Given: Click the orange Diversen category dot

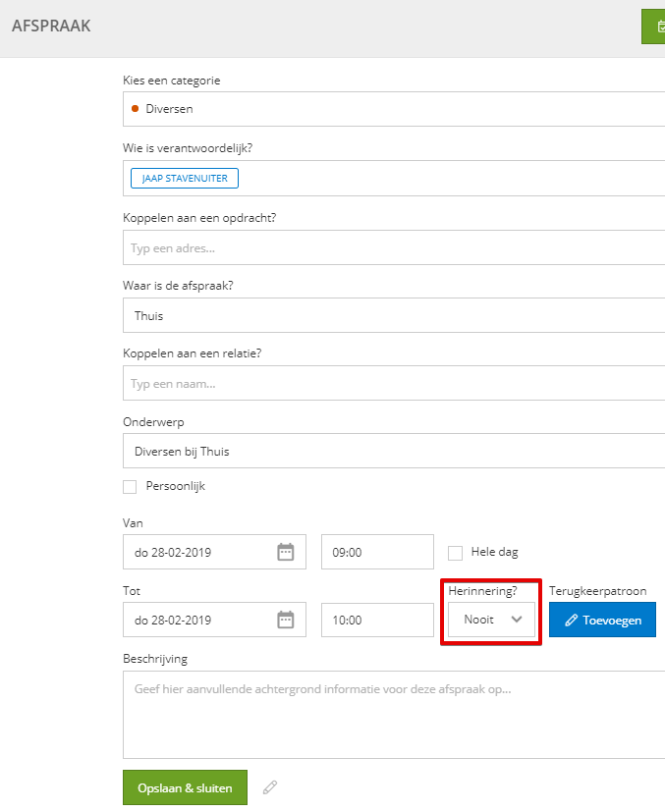Looking at the screenshot, I should click(x=136, y=109).
